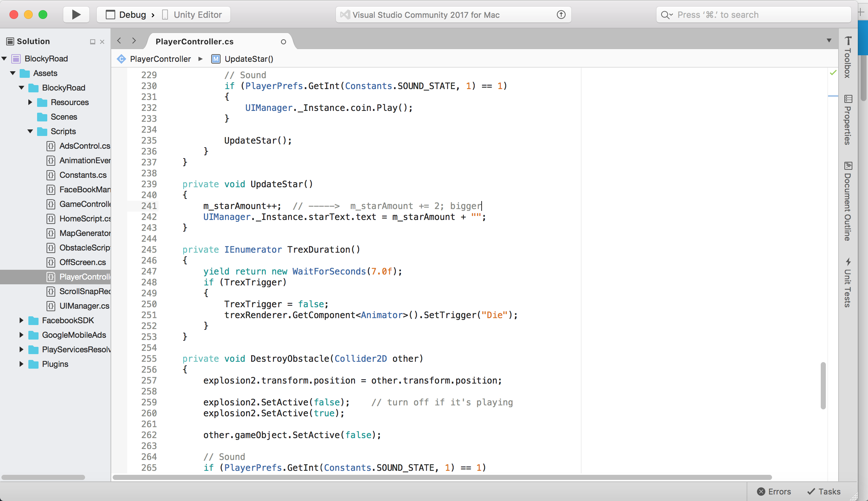Click the method icon beside UpdateStar()

point(216,59)
